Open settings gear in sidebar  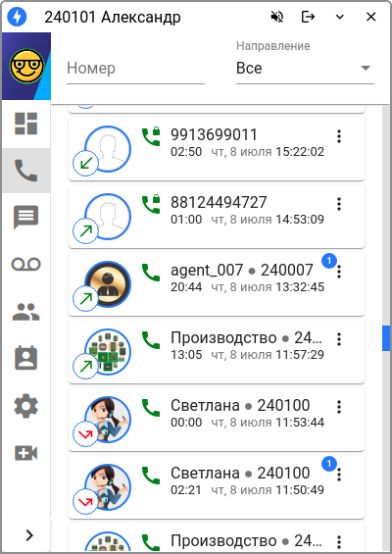coord(25,406)
